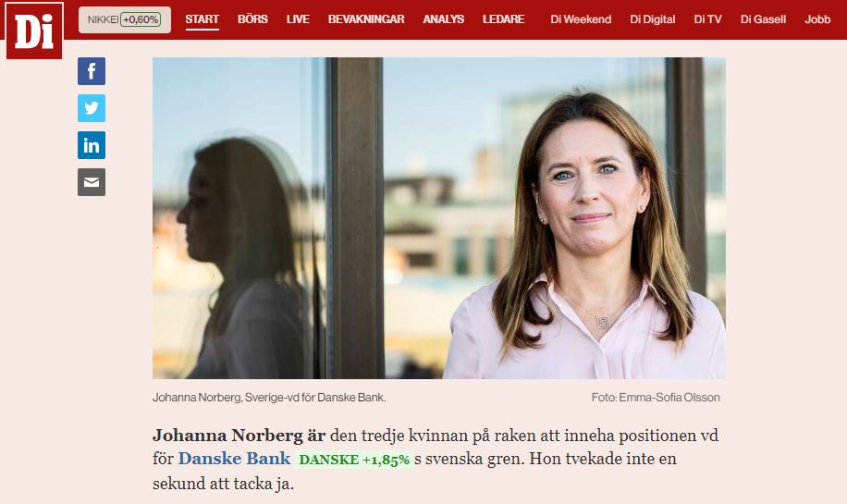Visit Di Weekend
847x504 pixels.
[581, 19]
